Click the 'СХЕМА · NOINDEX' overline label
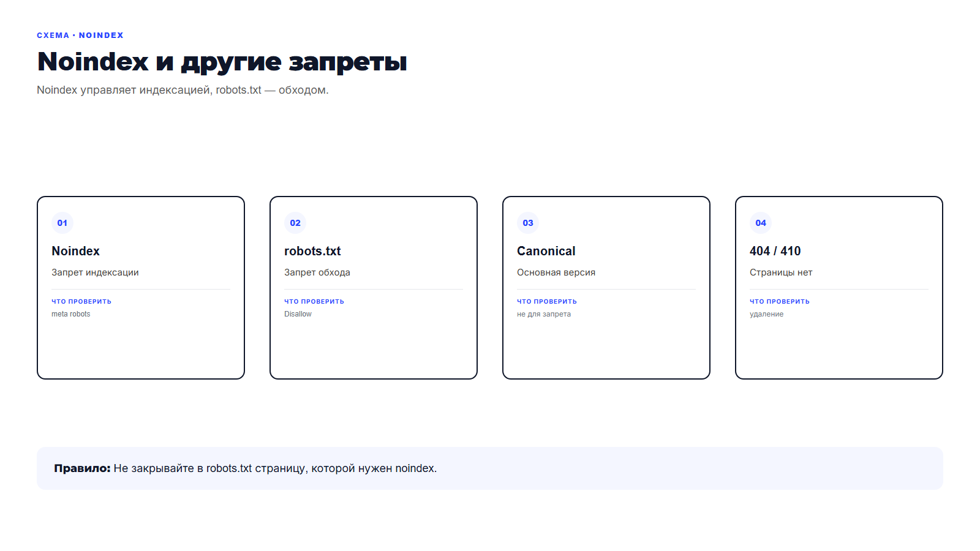This screenshot has height=551, width=980. (x=80, y=36)
